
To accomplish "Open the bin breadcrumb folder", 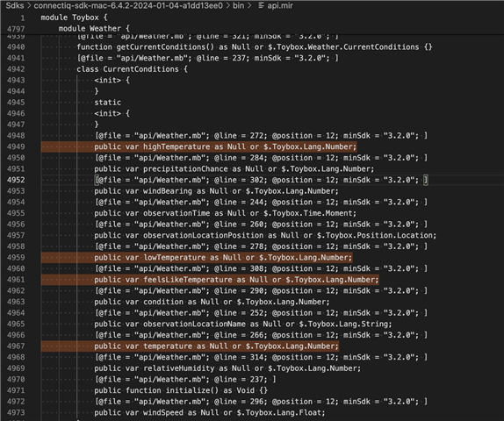I will (238, 5).
